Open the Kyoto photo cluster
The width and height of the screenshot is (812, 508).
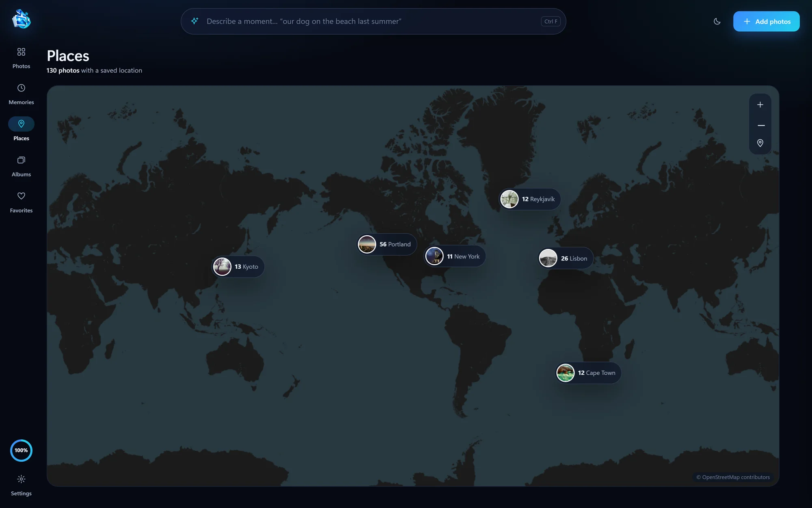click(238, 267)
